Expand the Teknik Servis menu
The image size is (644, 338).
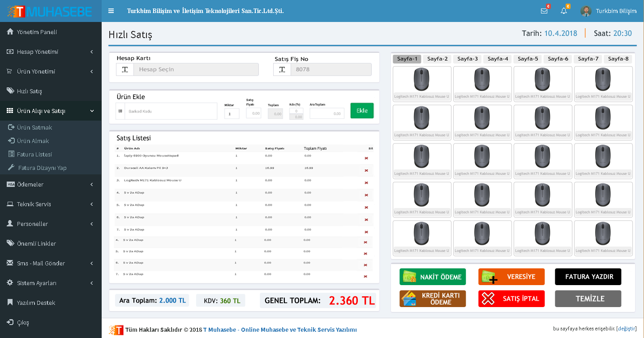tap(51, 204)
